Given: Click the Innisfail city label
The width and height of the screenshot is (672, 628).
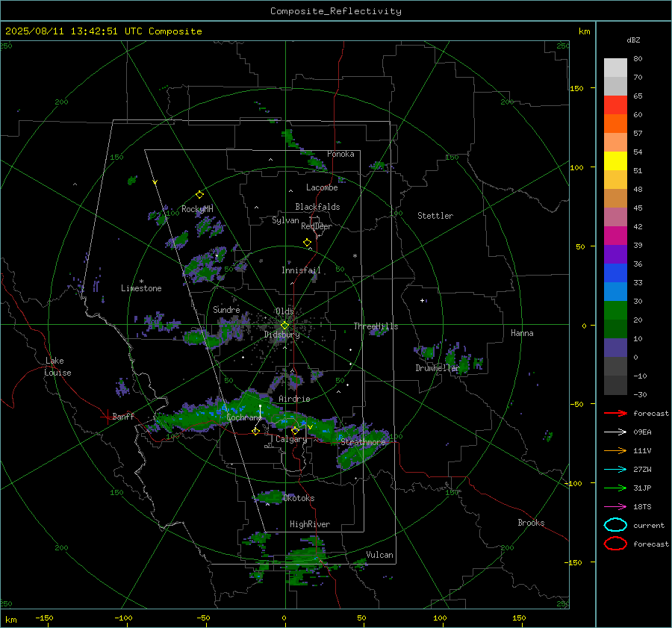Looking at the screenshot, I should [301, 270].
